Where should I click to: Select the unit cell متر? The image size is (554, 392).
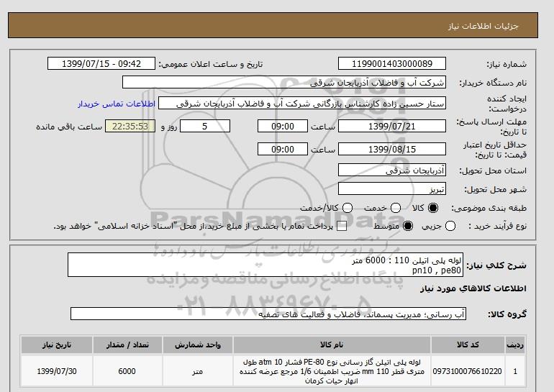click(198, 372)
